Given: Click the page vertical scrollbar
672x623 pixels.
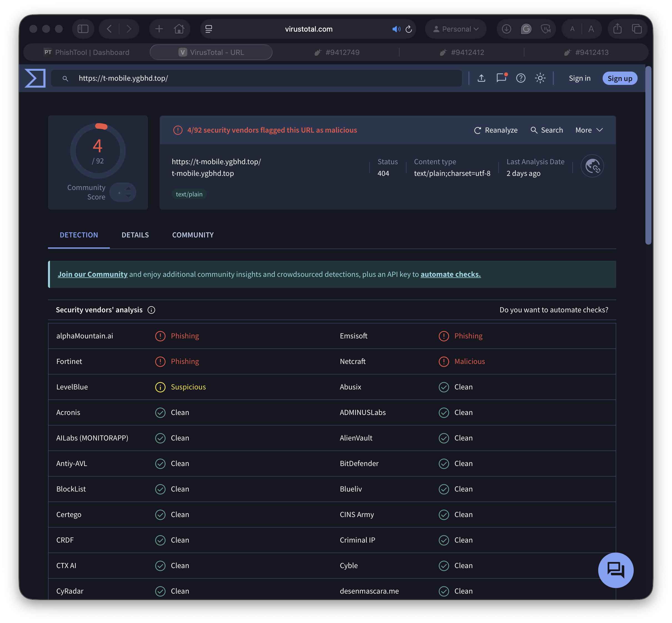Looking at the screenshot, I should (648, 155).
